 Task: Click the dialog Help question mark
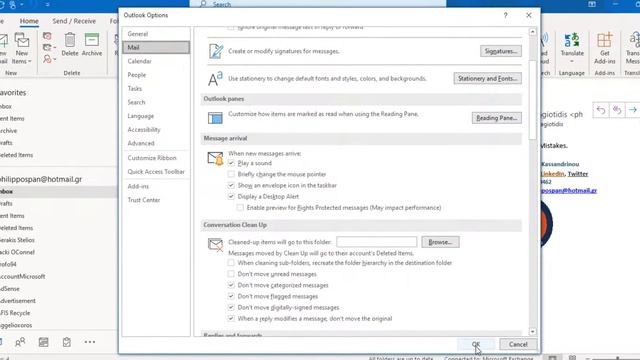tap(505, 15)
